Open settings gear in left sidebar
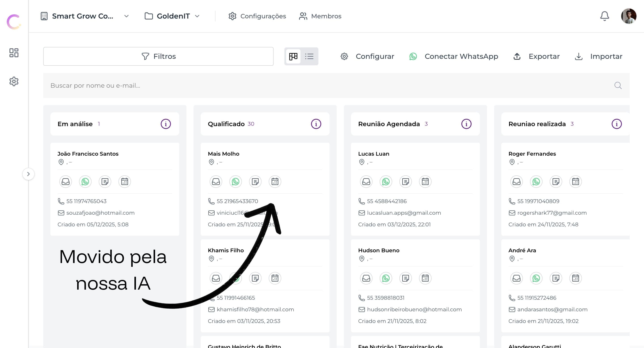Image resolution: width=644 pixels, height=348 pixels. (14, 81)
